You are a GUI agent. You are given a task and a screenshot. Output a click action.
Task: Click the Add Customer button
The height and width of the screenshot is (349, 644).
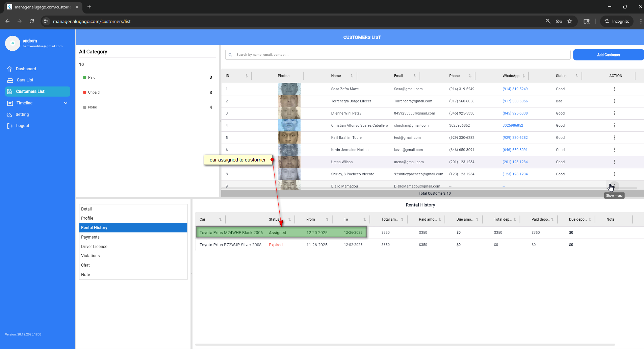608,55
